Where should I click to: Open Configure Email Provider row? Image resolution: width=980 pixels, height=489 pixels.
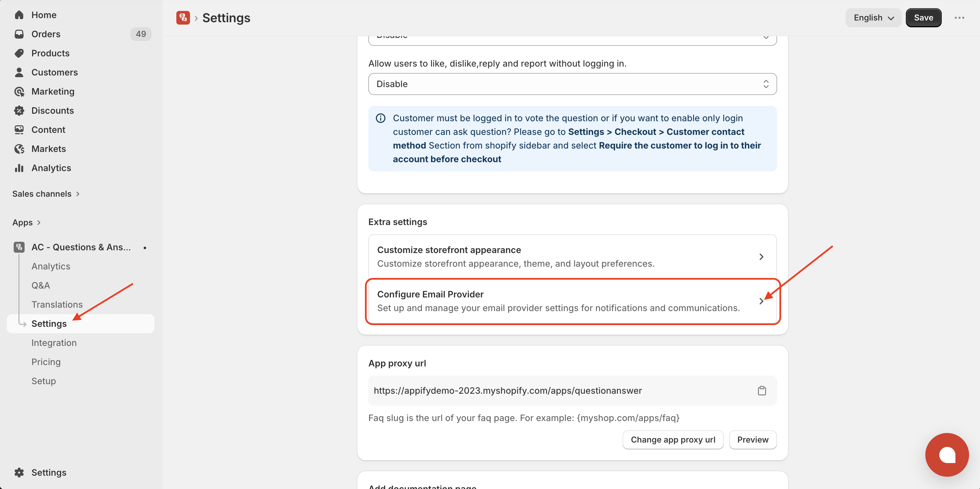point(572,301)
